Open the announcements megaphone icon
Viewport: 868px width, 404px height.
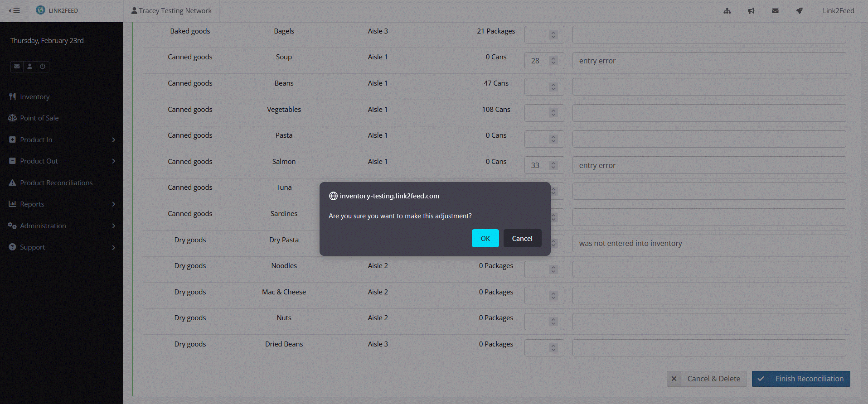pos(751,11)
